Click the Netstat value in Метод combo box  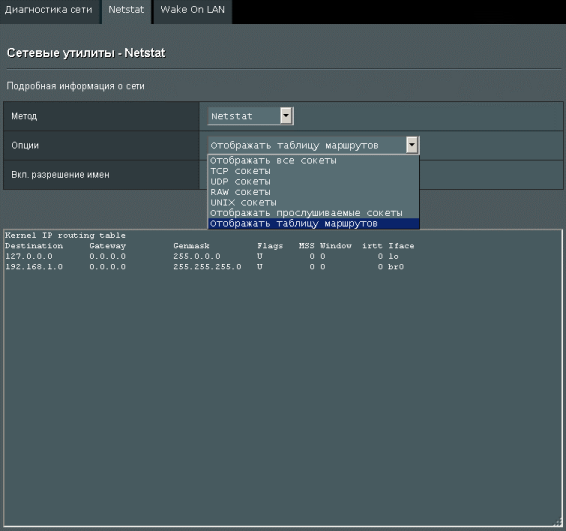(x=232, y=116)
